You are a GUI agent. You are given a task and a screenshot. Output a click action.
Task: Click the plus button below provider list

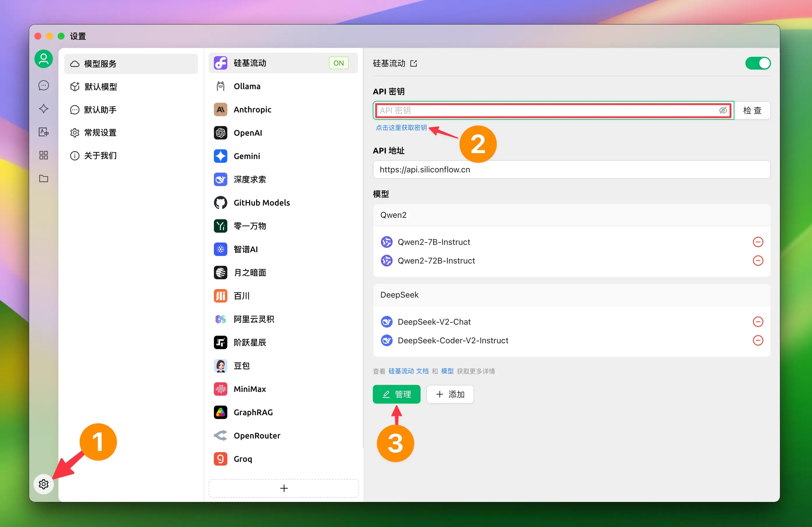284,488
